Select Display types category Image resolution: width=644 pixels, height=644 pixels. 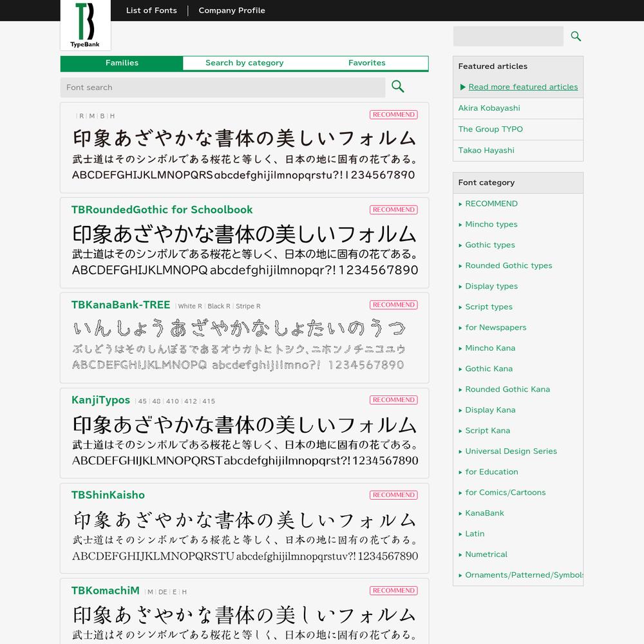491,287
